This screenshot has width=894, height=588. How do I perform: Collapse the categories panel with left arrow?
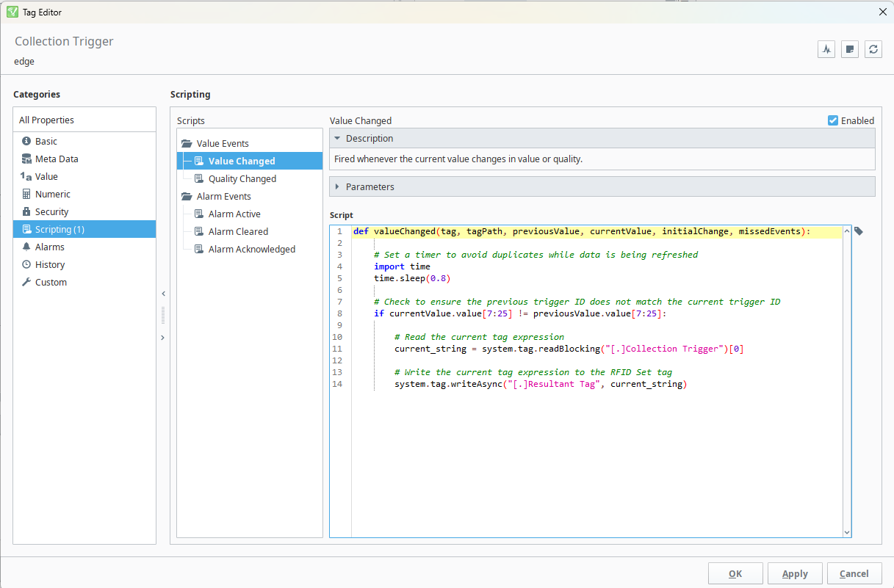163,294
